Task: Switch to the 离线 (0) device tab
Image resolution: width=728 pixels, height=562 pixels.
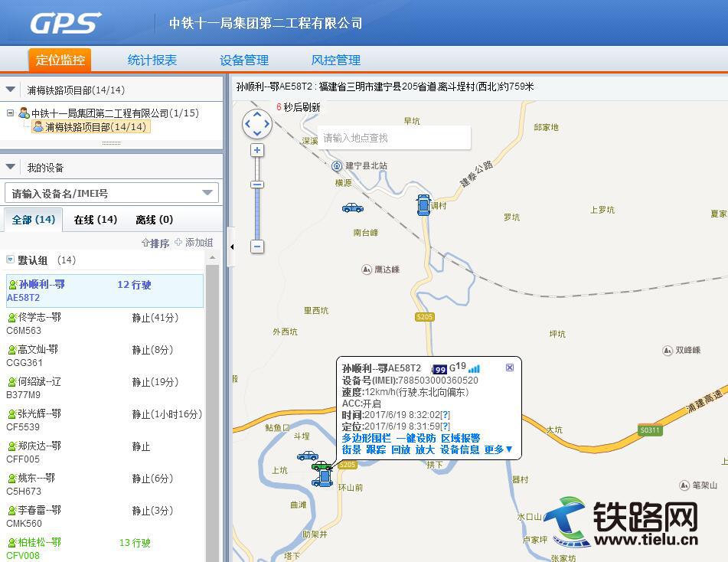Action: click(154, 220)
